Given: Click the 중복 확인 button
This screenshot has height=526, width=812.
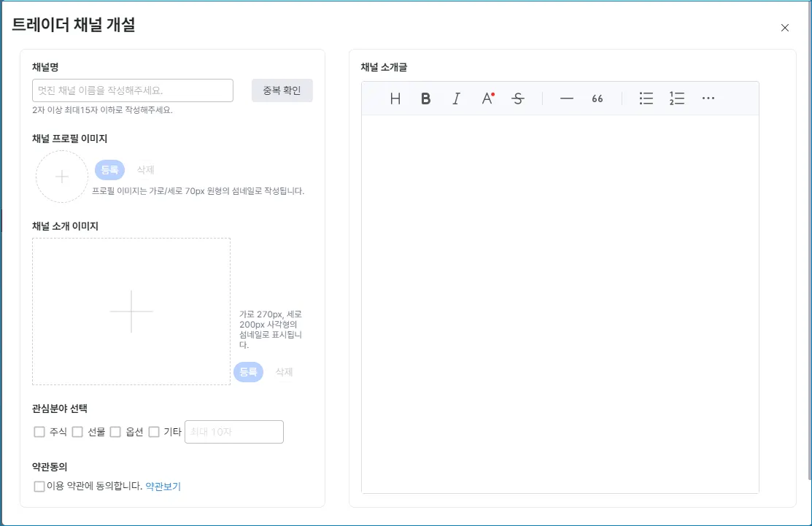Looking at the screenshot, I should 282,90.
